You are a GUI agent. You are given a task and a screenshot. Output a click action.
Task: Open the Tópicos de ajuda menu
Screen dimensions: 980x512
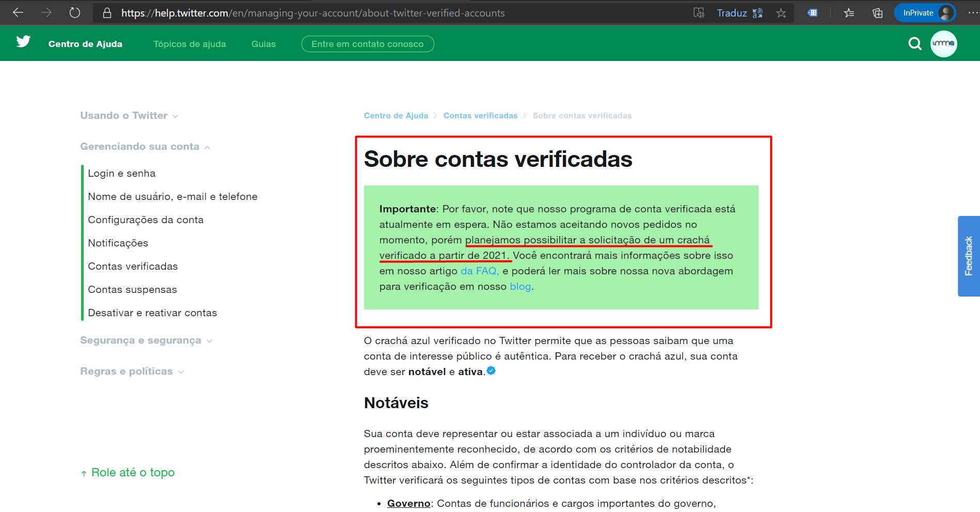(189, 44)
